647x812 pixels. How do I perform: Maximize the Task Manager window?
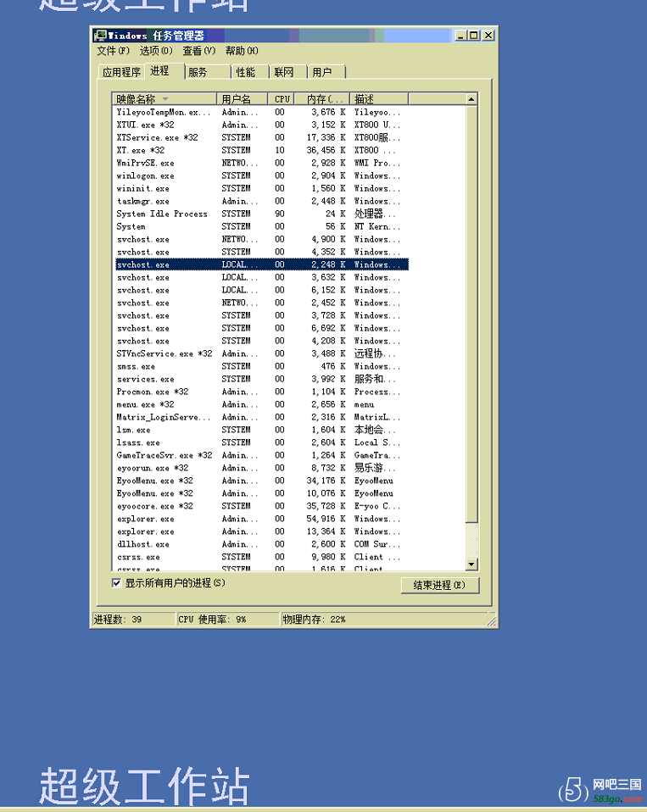473,36
